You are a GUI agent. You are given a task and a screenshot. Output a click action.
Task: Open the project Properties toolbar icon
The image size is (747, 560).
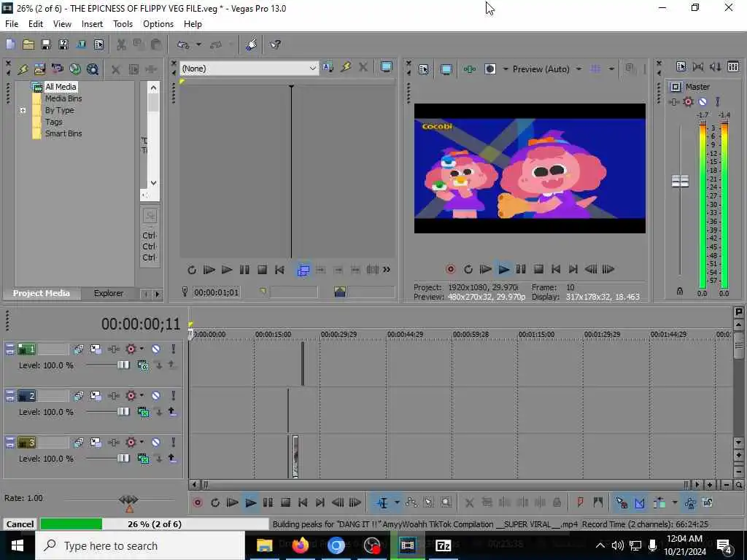98,44
